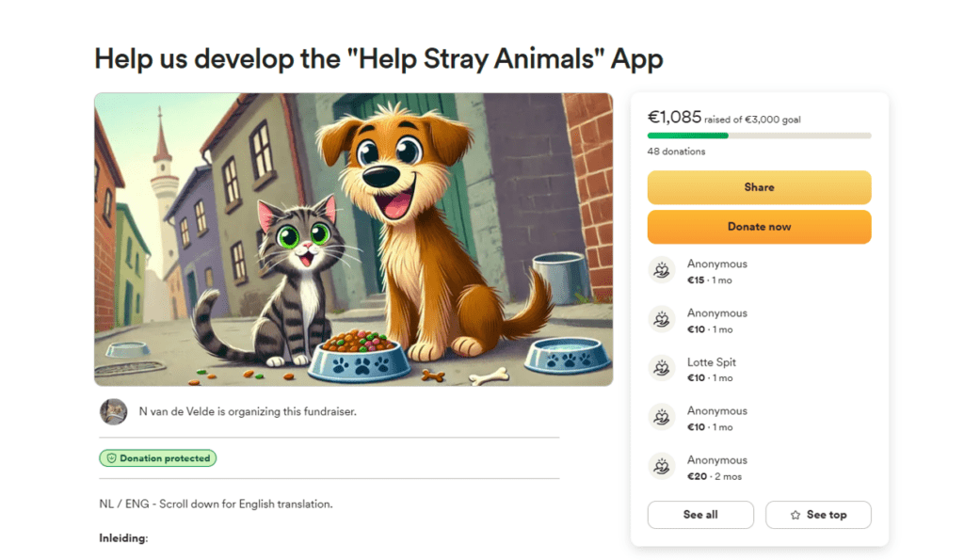Click the shield icon in Donation protected badge

110,458
